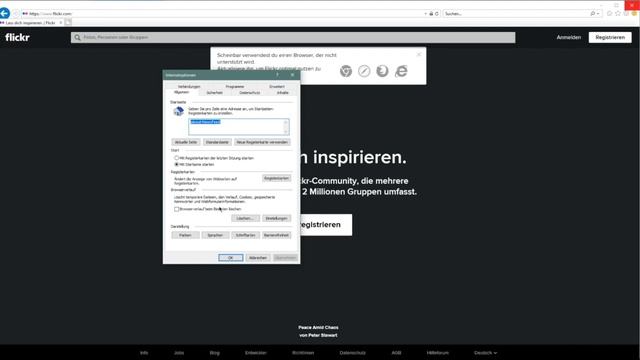Viewport: 640px width, 360px height.
Task: Click the Sprachen button
Action: coord(215,235)
